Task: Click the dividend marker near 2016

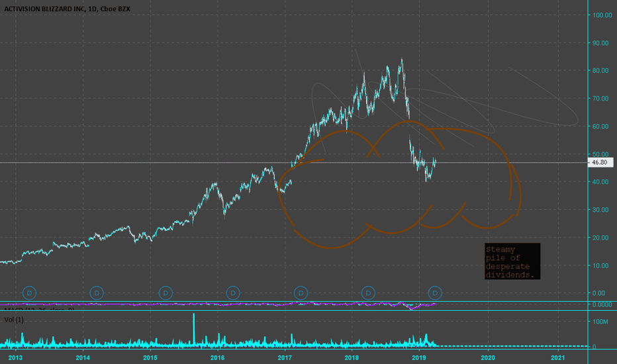Action: 233,293
